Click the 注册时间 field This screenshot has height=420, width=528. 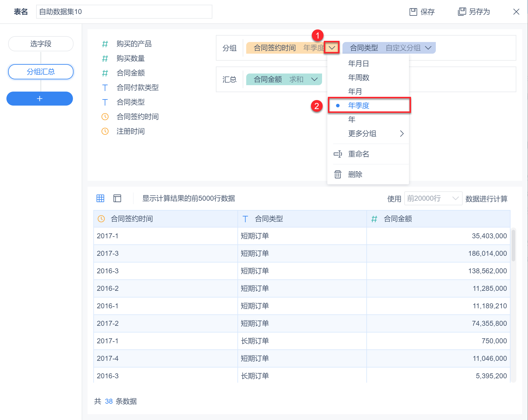click(x=131, y=131)
